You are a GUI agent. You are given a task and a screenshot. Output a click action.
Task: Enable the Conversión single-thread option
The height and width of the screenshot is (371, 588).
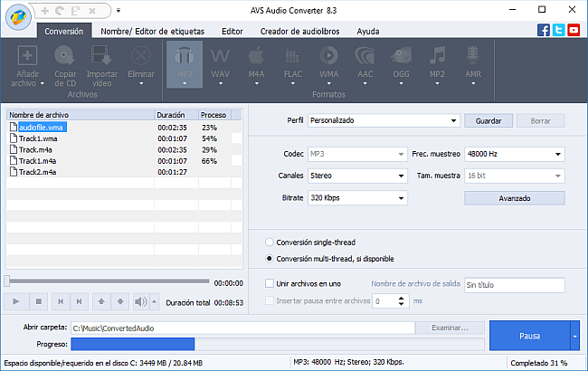(x=269, y=243)
